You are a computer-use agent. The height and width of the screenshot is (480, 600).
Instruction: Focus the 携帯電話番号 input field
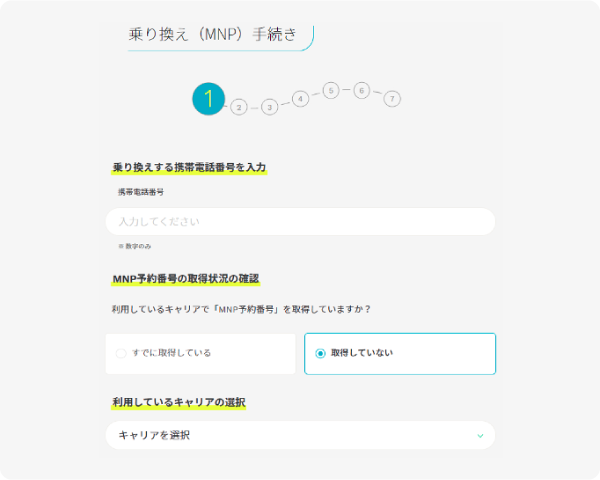300,221
